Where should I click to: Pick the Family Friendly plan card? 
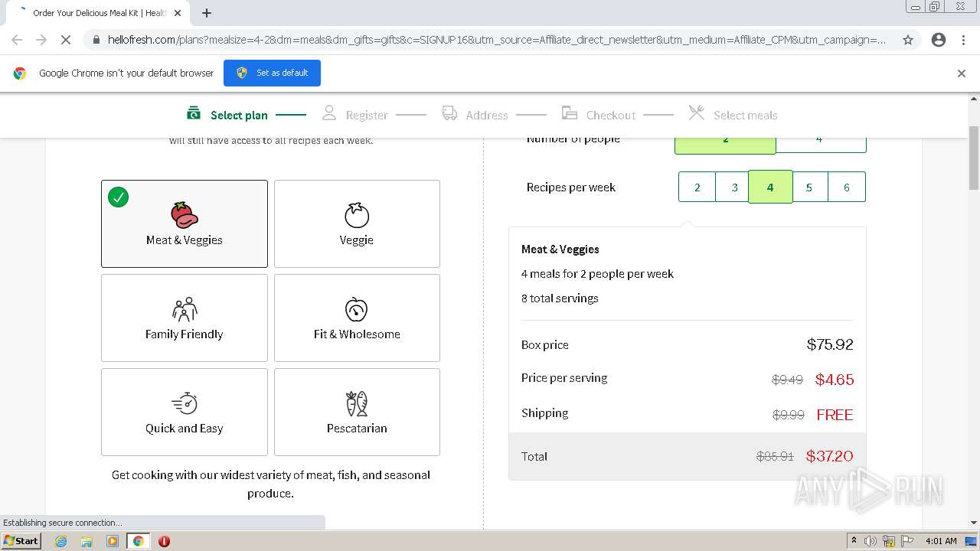[185, 318]
